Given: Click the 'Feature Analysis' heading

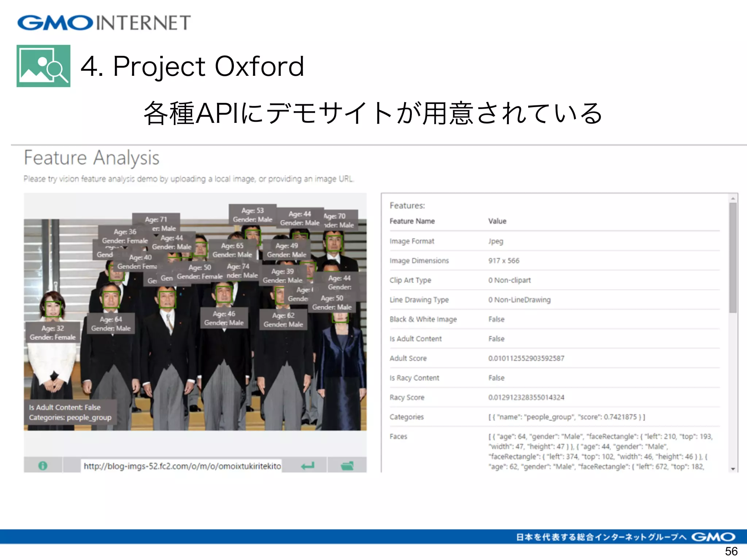Looking at the screenshot, I should [92, 157].
